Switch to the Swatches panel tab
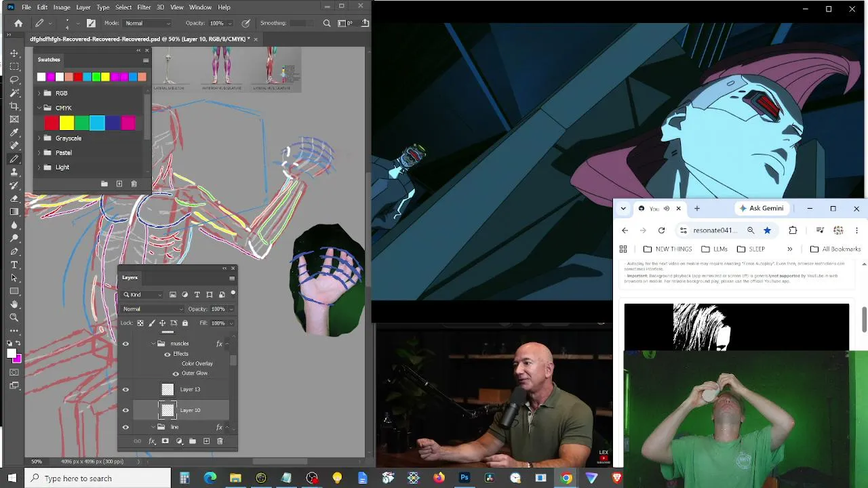Screen dimensions: 868x488 point(49,60)
